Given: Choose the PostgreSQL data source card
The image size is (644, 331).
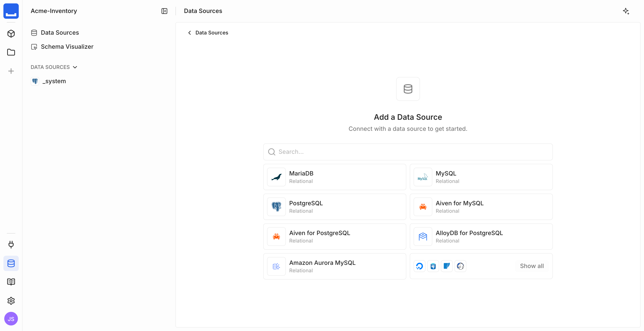Looking at the screenshot, I should coord(335,207).
